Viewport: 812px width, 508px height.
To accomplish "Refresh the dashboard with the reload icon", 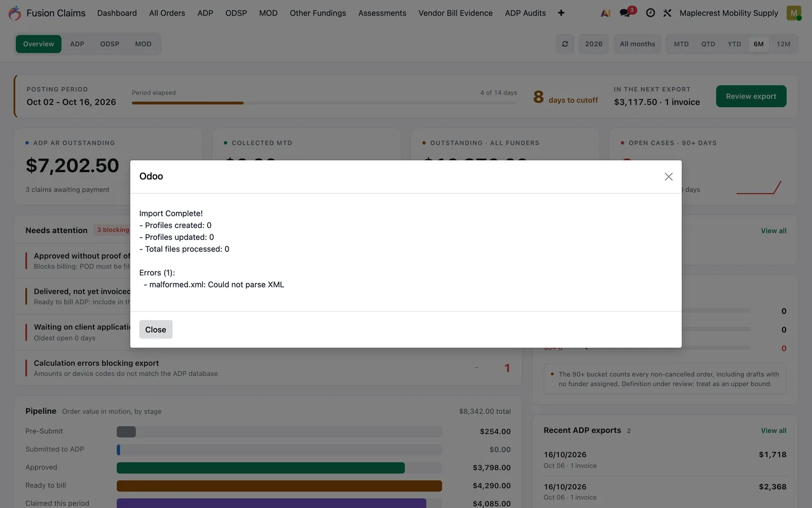I will pos(565,44).
